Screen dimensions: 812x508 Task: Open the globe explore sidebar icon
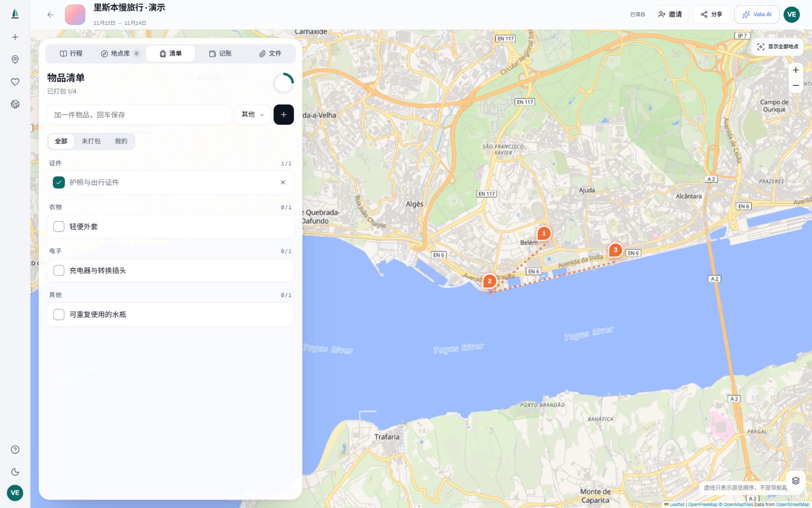click(15, 104)
